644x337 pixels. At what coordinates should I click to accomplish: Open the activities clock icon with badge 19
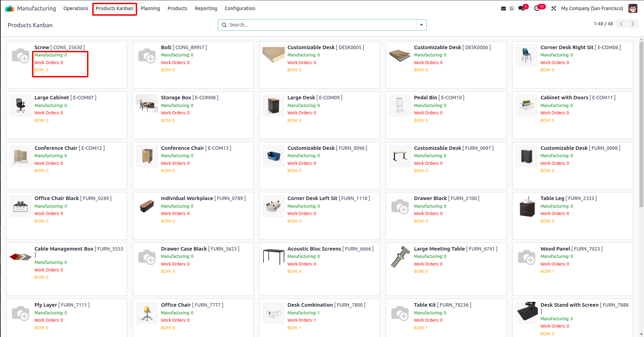click(537, 8)
